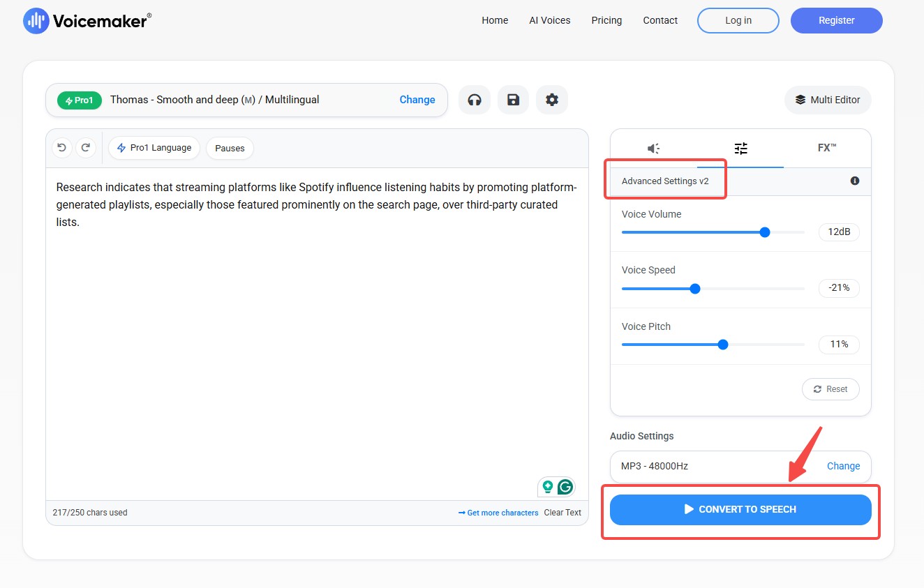Open the speaker volume tab
924x588 pixels.
pyautogui.click(x=654, y=148)
